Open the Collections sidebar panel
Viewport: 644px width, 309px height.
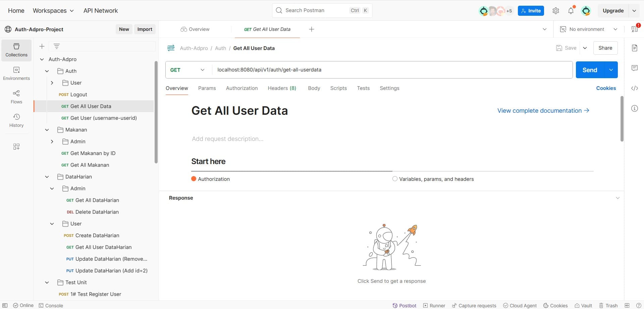click(16, 50)
